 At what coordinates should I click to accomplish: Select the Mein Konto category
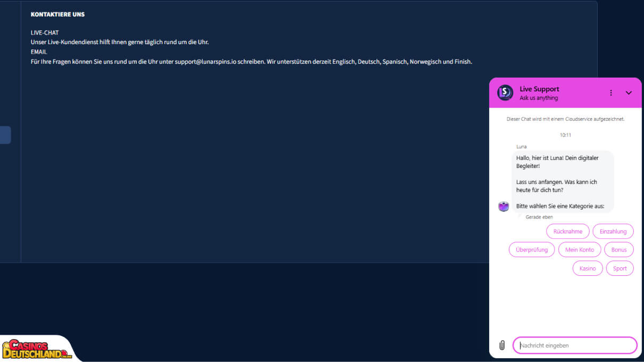point(580,250)
